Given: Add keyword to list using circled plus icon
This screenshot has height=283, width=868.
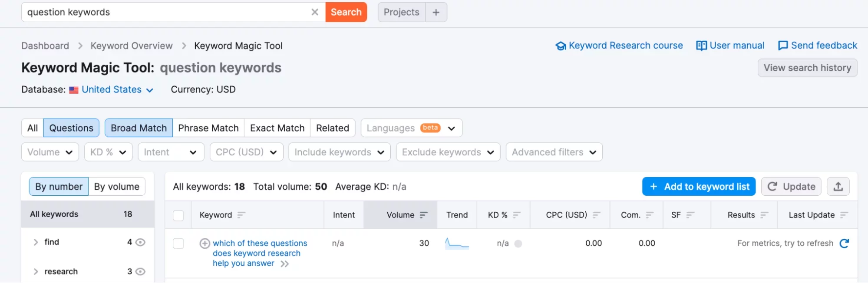Looking at the screenshot, I should click(x=205, y=244).
